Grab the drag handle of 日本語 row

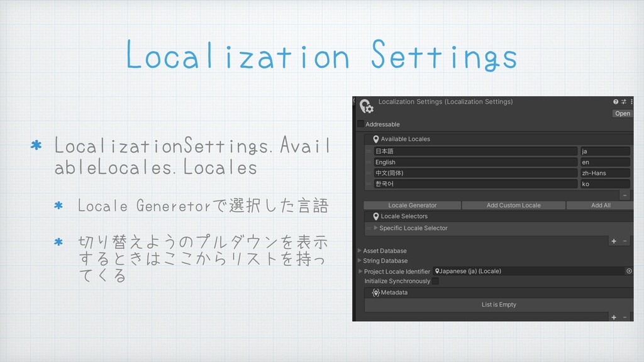tap(369, 151)
